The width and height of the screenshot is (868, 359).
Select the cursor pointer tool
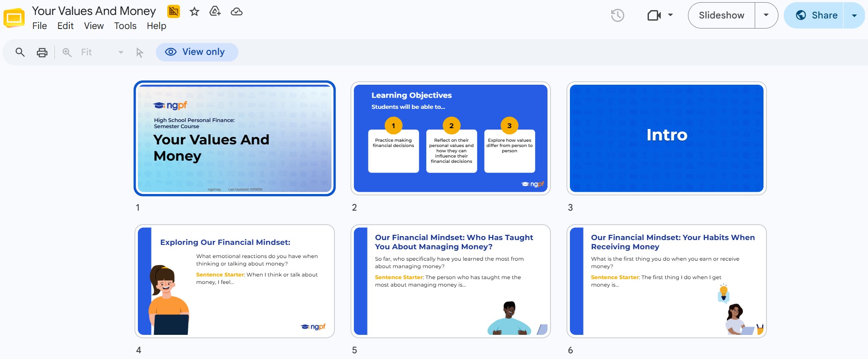[140, 53]
